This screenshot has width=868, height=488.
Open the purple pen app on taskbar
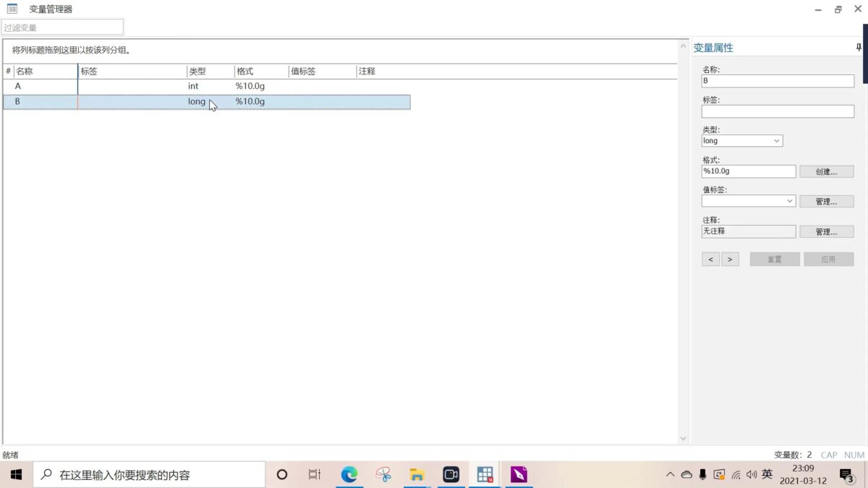click(519, 474)
